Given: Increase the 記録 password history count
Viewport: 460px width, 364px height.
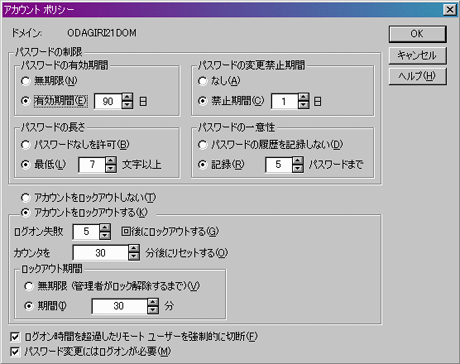Looking at the screenshot, I should click(298, 160).
